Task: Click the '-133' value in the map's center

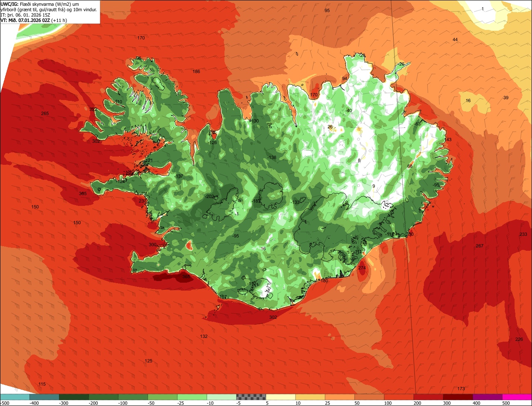Action: tap(296, 202)
